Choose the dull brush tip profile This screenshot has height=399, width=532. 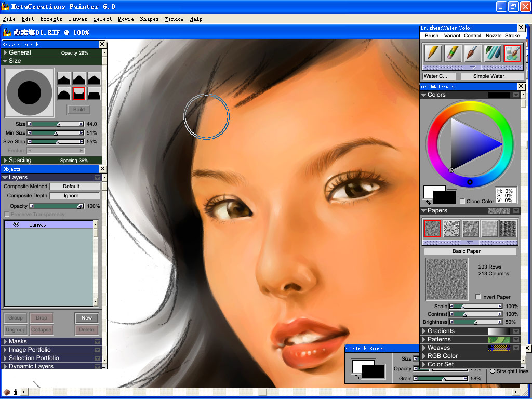pyautogui.click(x=64, y=94)
